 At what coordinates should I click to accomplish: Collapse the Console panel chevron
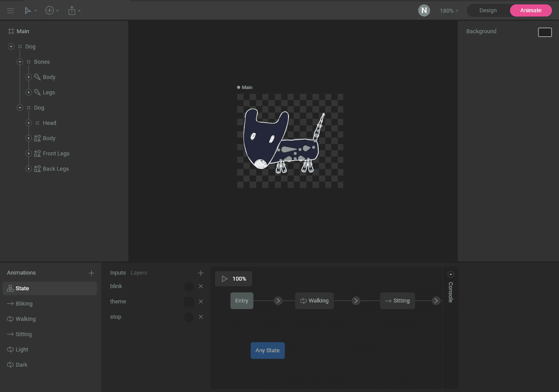point(451,275)
